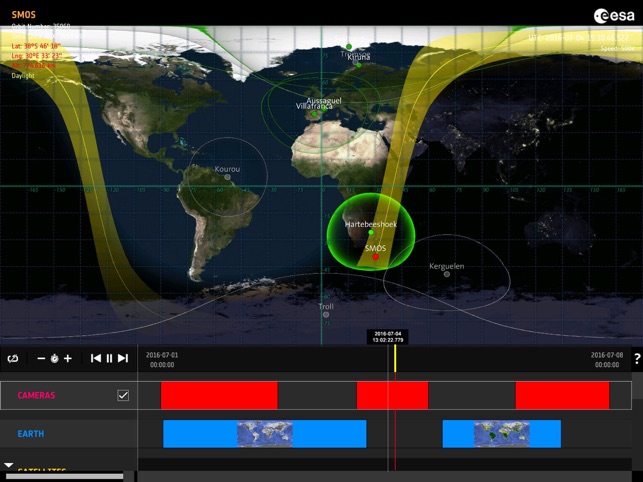This screenshot has height=482, width=643.
Task: Click the first red CAMERAS timeline block
Action: [x=219, y=395]
